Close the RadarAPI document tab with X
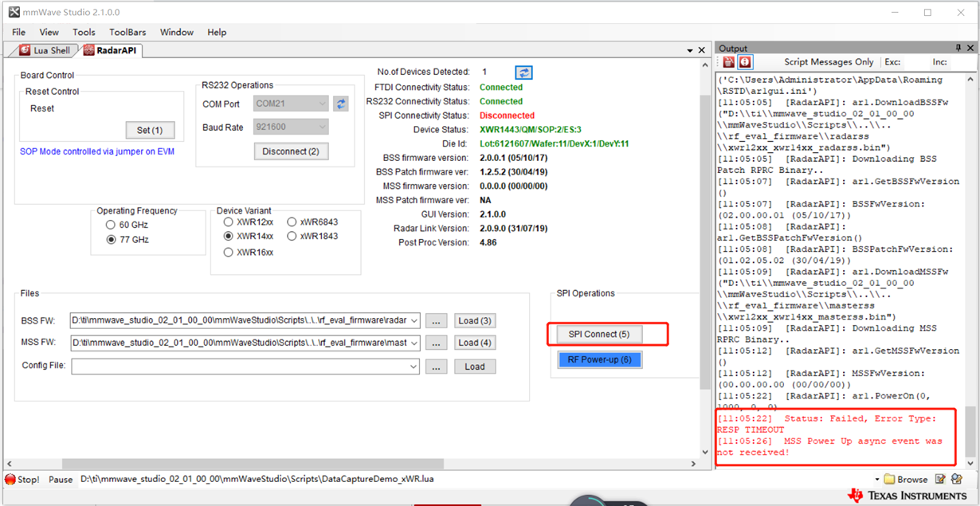The image size is (980, 506). click(702, 50)
